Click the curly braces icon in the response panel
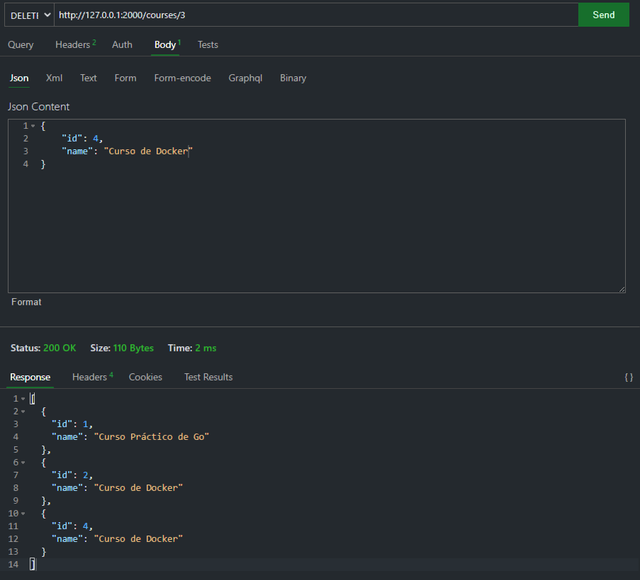 click(629, 377)
